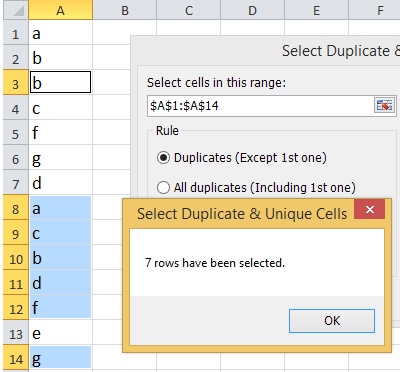400x372 pixels.
Task: Click the range selector icon in the range field
Action: pyautogui.click(x=384, y=106)
